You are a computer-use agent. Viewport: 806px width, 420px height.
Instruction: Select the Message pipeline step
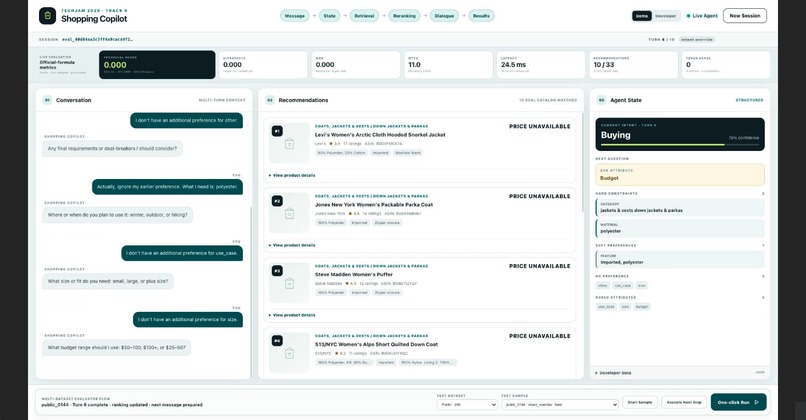[295, 16]
